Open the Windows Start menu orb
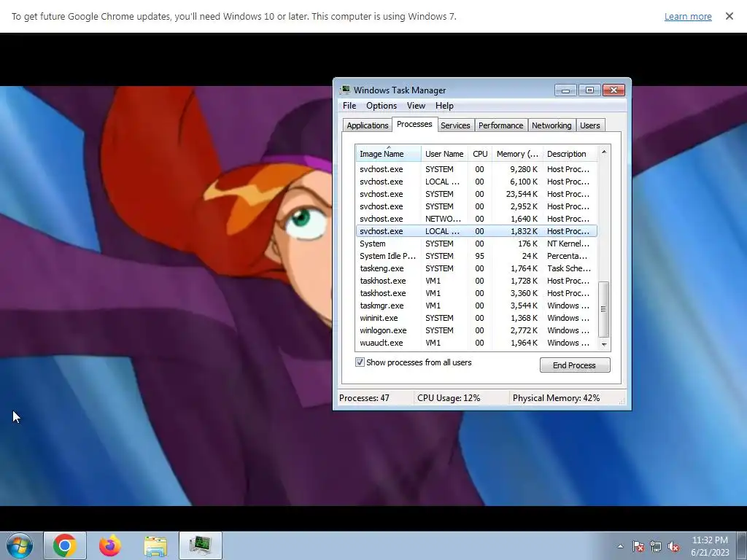747x560 pixels. (x=20, y=545)
